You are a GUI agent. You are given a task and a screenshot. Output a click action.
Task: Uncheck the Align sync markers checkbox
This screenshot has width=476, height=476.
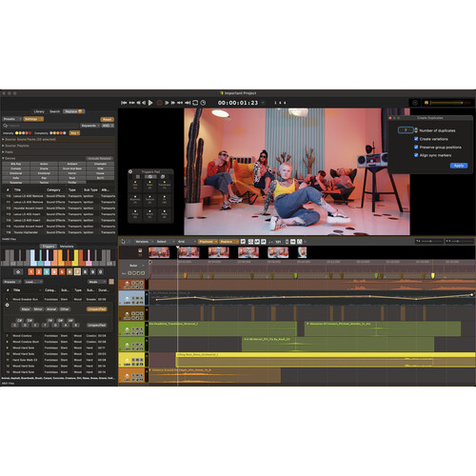click(x=416, y=155)
